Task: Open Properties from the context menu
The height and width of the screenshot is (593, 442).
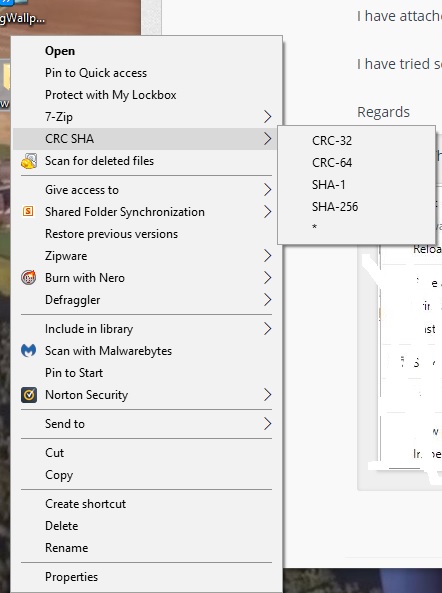Action: coord(147,577)
